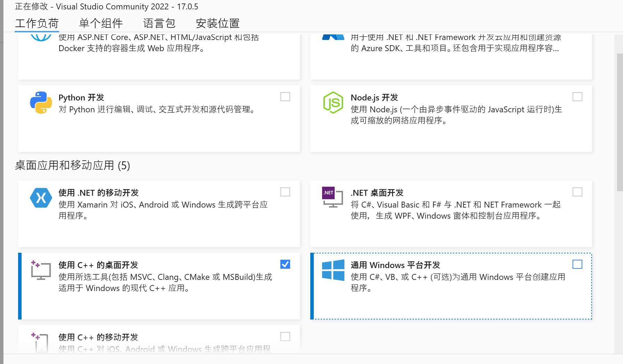Screen dimensions: 623x364
Task: Click the .NET desktop development monitor icon
Action: click(333, 197)
